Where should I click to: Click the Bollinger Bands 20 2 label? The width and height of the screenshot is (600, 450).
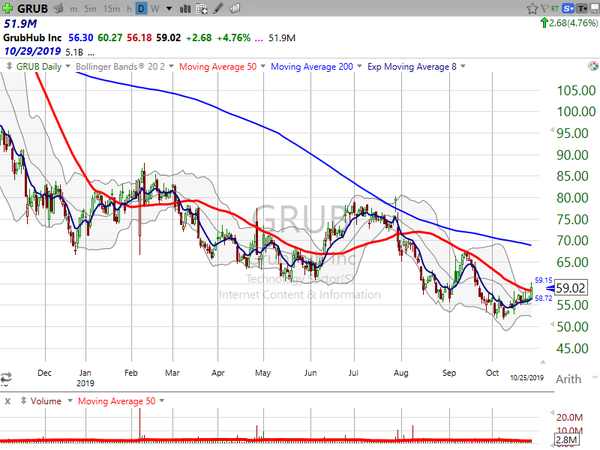pos(120,67)
